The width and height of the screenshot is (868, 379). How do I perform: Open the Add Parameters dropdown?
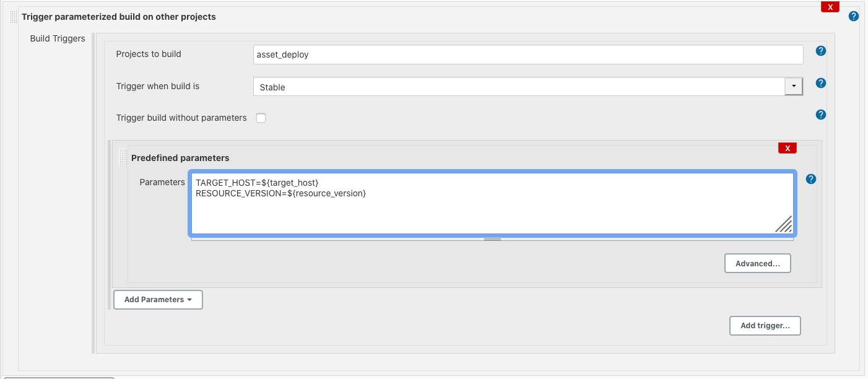coord(158,299)
